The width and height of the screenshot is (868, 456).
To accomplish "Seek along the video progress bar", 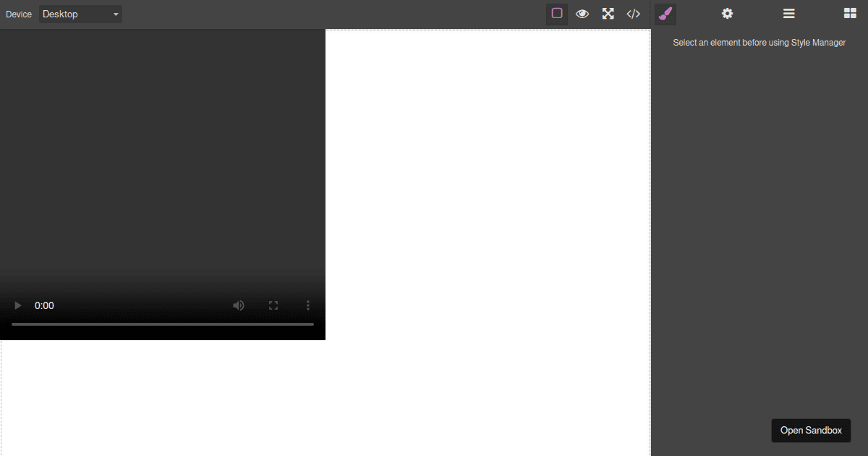I will click(x=163, y=324).
